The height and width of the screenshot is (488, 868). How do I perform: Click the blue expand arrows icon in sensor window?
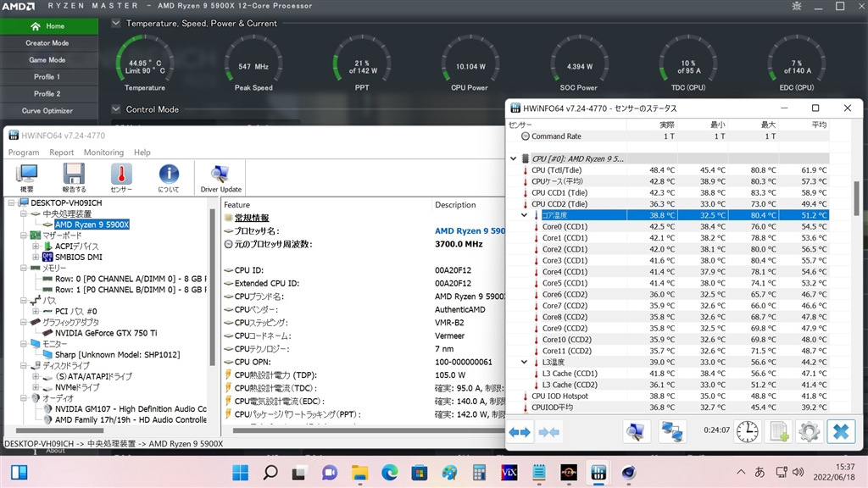pyautogui.click(x=520, y=432)
